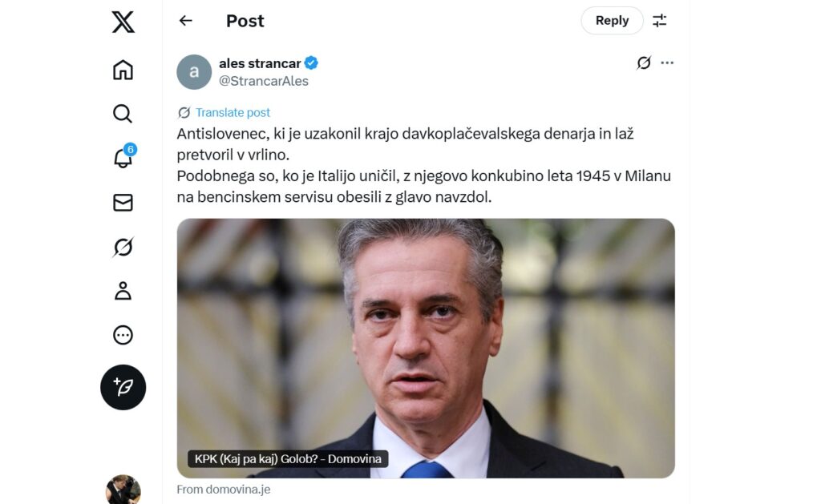The image size is (821, 504).
Task: Open ales strancar's avatar
Action: tap(194, 72)
